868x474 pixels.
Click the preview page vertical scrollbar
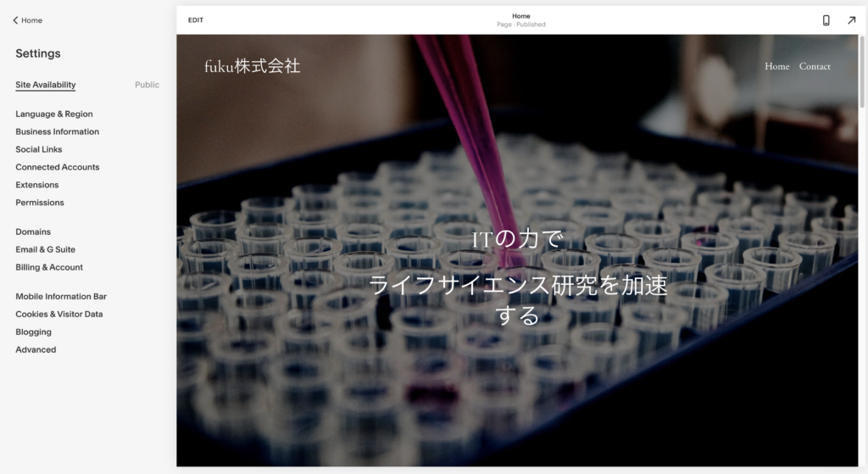tap(862, 72)
